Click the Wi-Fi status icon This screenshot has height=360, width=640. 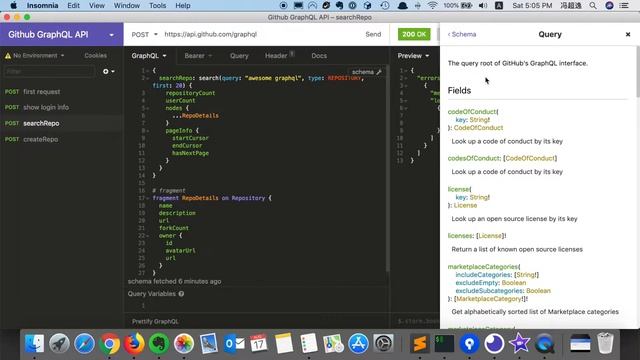pos(433,5)
